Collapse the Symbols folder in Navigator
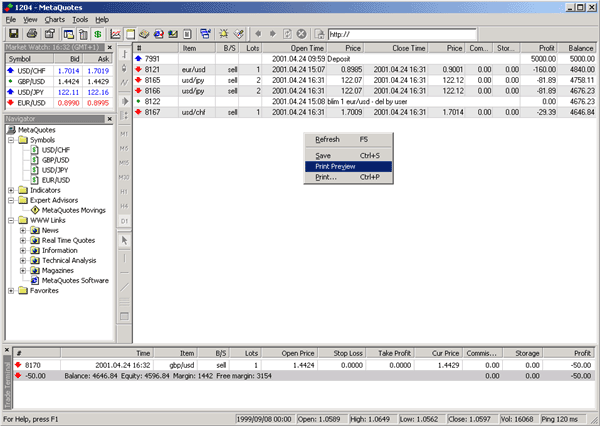600x426 pixels. pos(11,140)
